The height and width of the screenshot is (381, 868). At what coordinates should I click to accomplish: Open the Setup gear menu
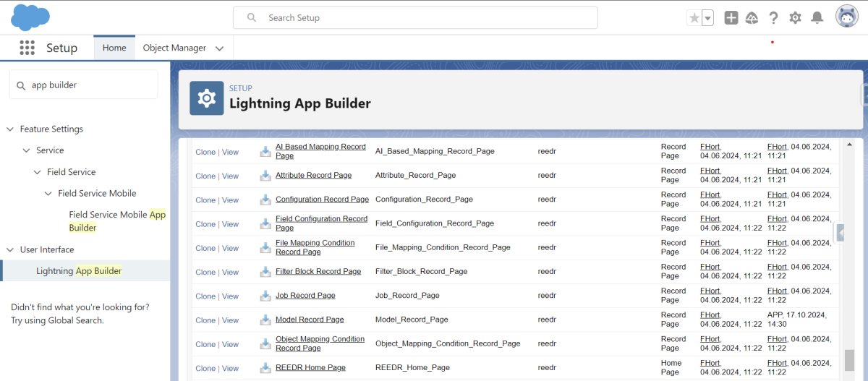796,18
